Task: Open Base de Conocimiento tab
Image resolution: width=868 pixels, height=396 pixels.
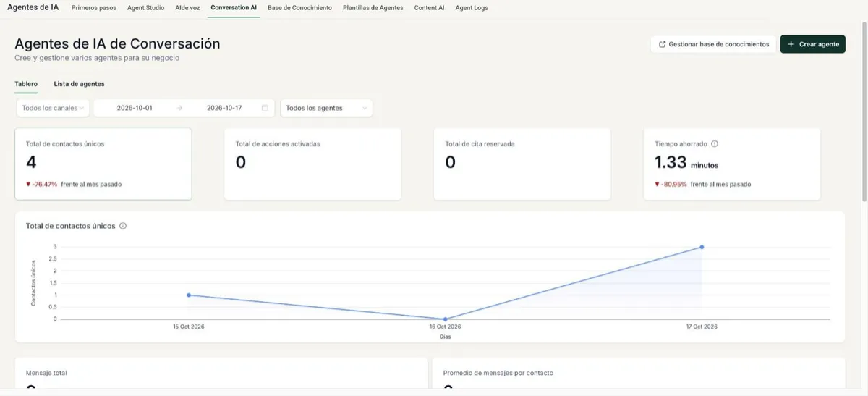Action: click(x=299, y=7)
